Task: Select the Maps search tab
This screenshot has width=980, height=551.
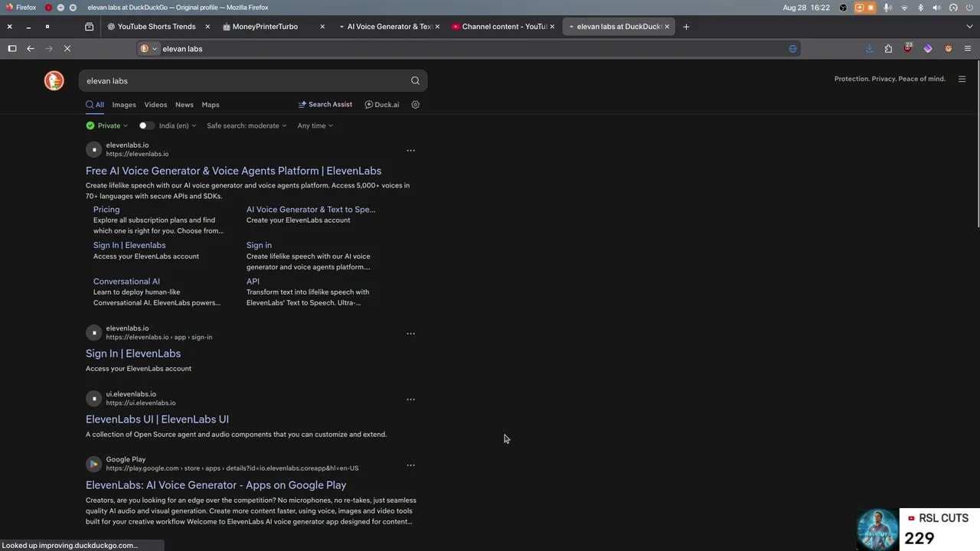Action: [x=211, y=105]
